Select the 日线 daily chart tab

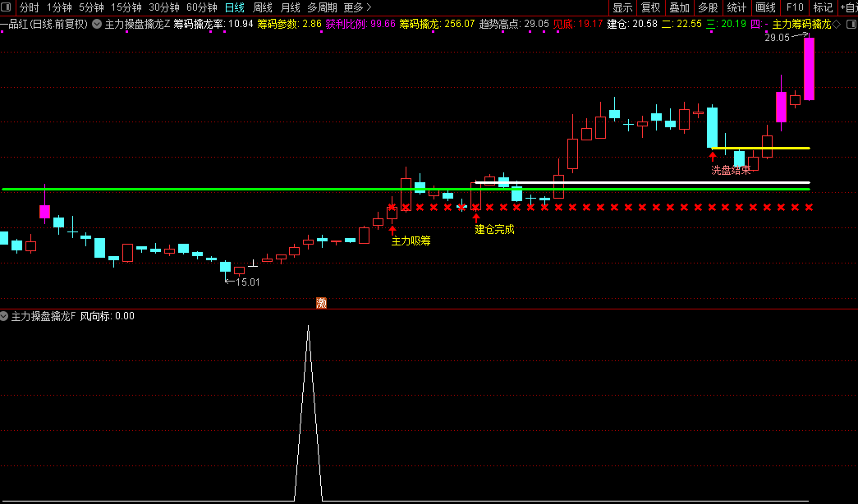[x=235, y=7]
